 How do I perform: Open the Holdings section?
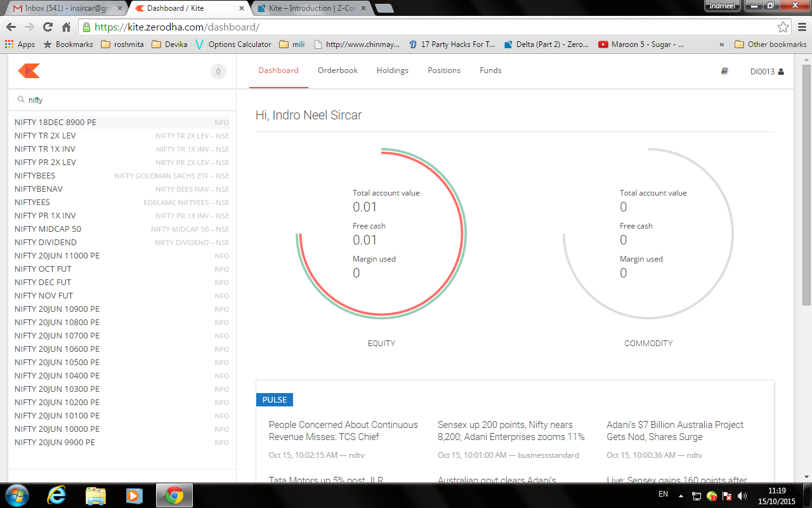393,70
